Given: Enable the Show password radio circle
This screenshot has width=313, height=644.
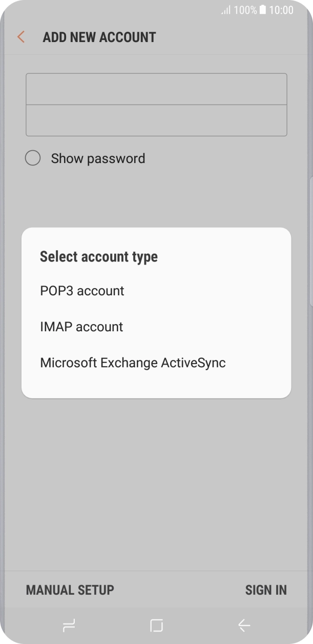Looking at the screenshot, I should (x=33, y=158).
